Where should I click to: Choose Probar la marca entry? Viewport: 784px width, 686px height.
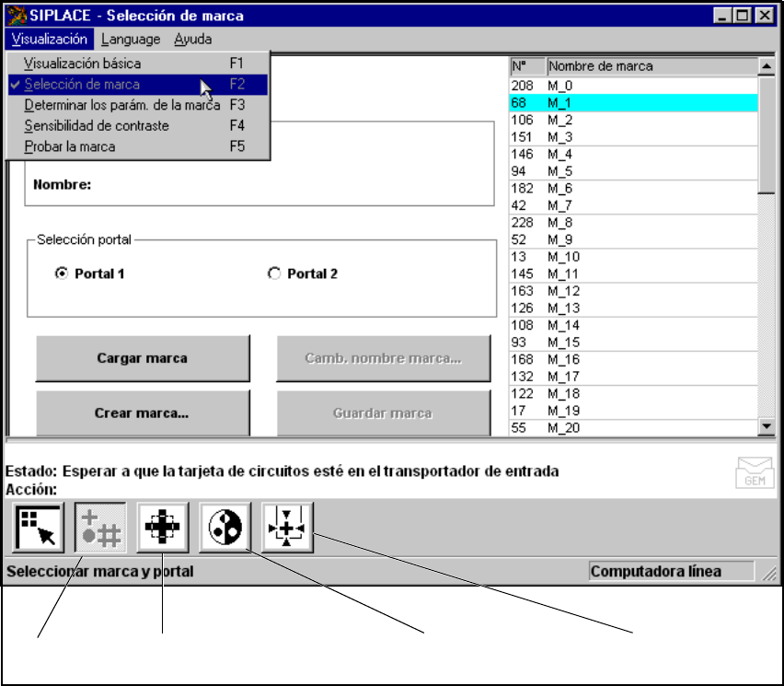138,146
